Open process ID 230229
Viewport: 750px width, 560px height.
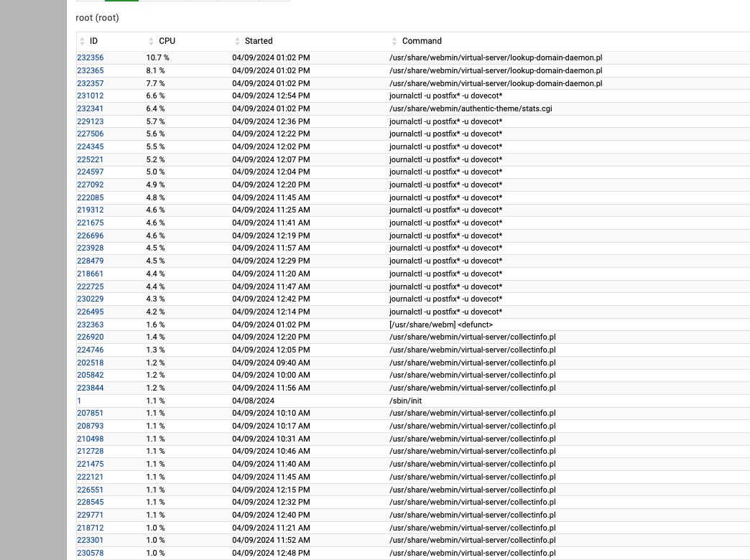click(91, 299)
